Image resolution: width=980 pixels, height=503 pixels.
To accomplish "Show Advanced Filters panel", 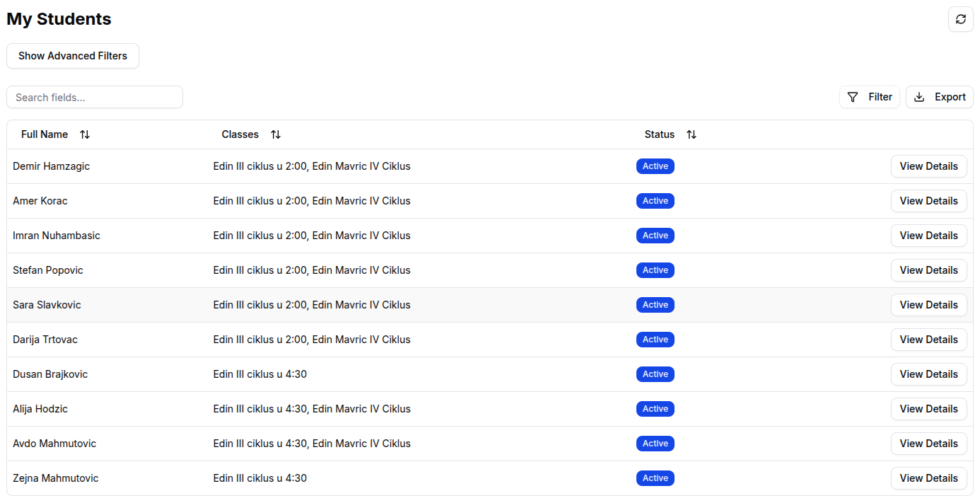I will (73, 56).
